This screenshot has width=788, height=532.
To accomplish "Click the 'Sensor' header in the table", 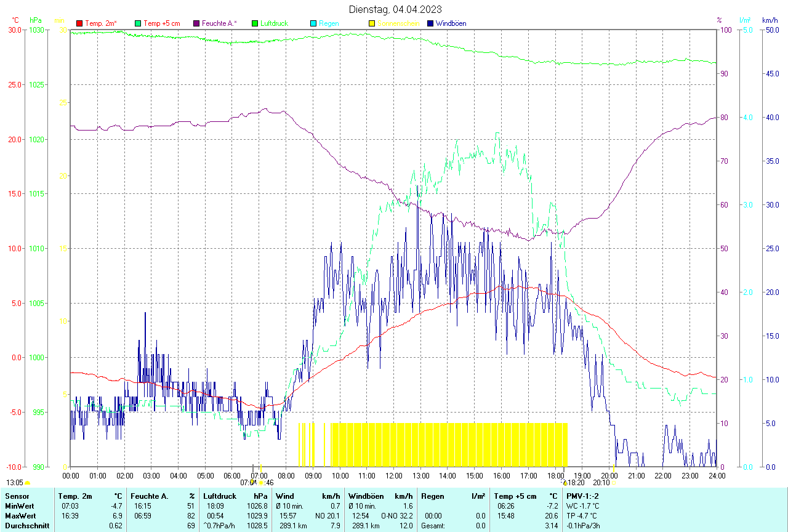I will click(x=17, y=496).
